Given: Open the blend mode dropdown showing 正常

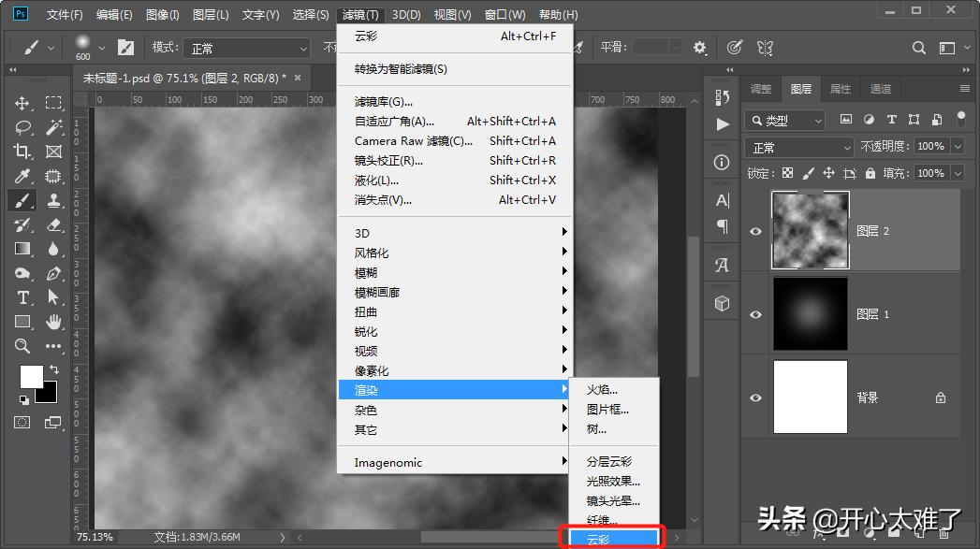Looking at the screenshot, I should (797, 147).
